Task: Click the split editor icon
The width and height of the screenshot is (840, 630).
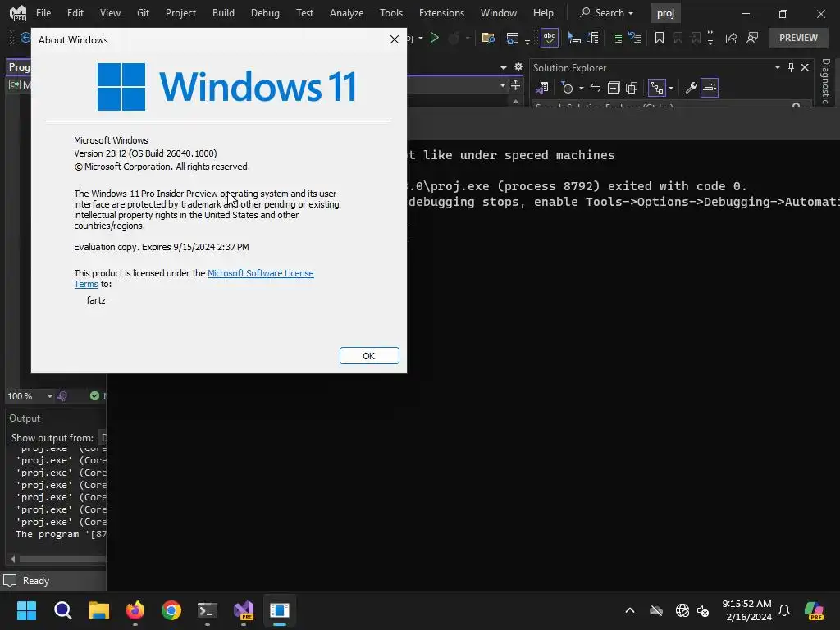Action: 515,85
